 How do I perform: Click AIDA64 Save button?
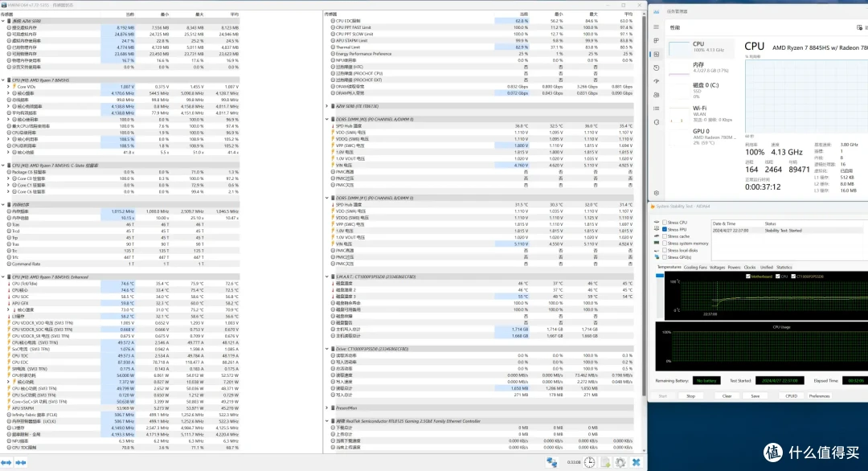[x=755, y=396]
